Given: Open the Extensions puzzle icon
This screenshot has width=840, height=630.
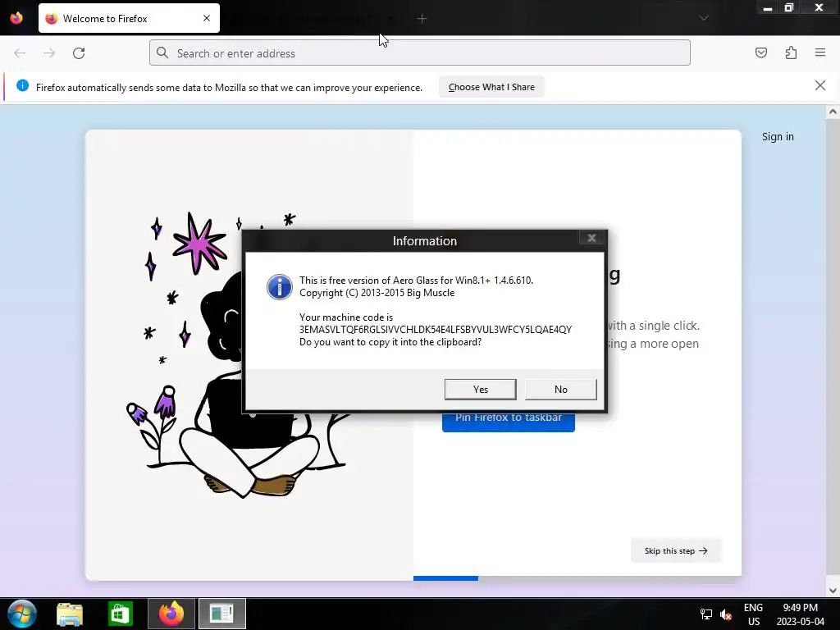Looking at the screenshot, I should pyautogui.click(x=791, y=52).
